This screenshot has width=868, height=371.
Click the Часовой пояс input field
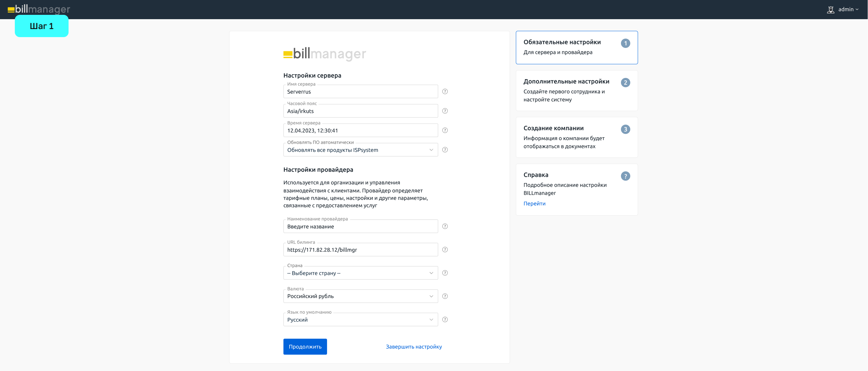point(361,111)
